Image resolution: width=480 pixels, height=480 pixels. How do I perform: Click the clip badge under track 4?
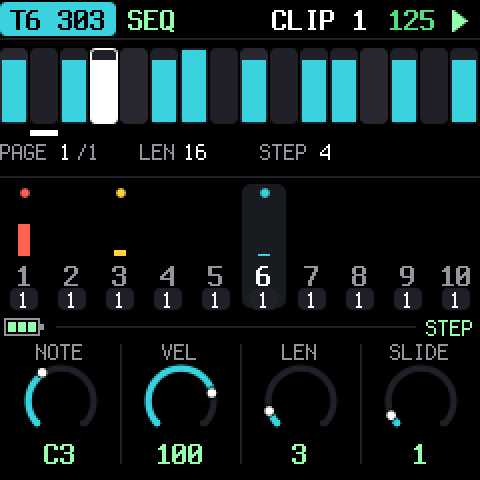pyautogui.click(x=168, y=300)
